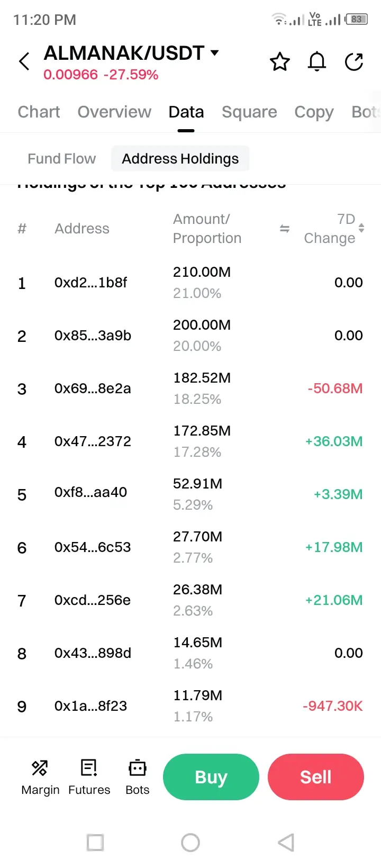Switch to the Chart tab
Image resolution: width=381 pixels, height=868 pixels.
[39, 112]
